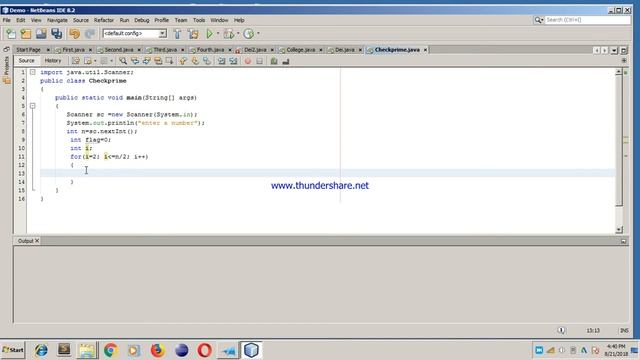Click the Open Project toolbar icon
640x360 pixels.
[41, 34]
